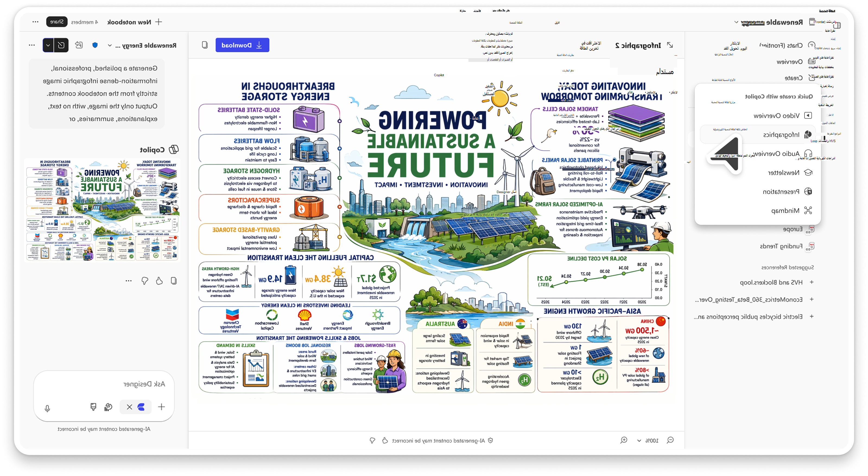
Task: Select Newsletter in the quick create menu
Action: coord(790,173)
